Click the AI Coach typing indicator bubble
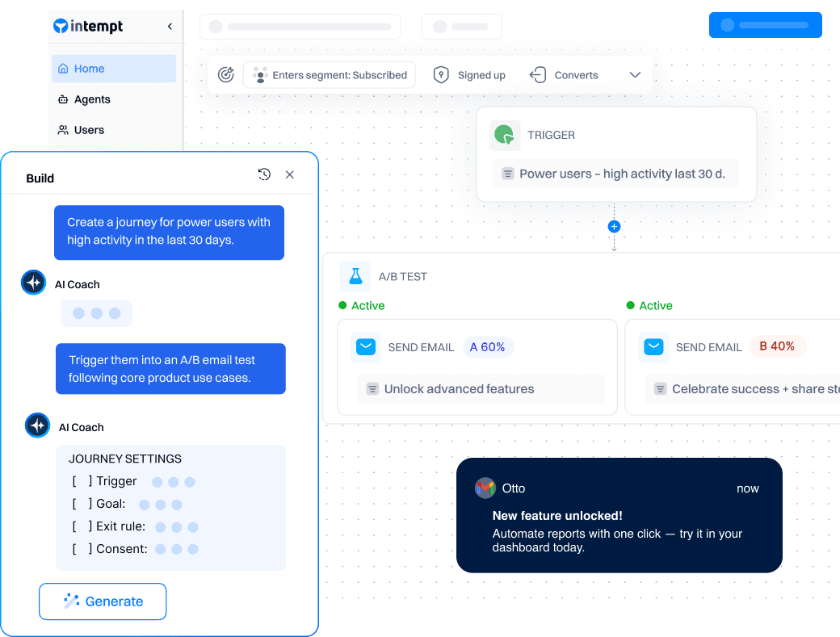 coord(96,313)
